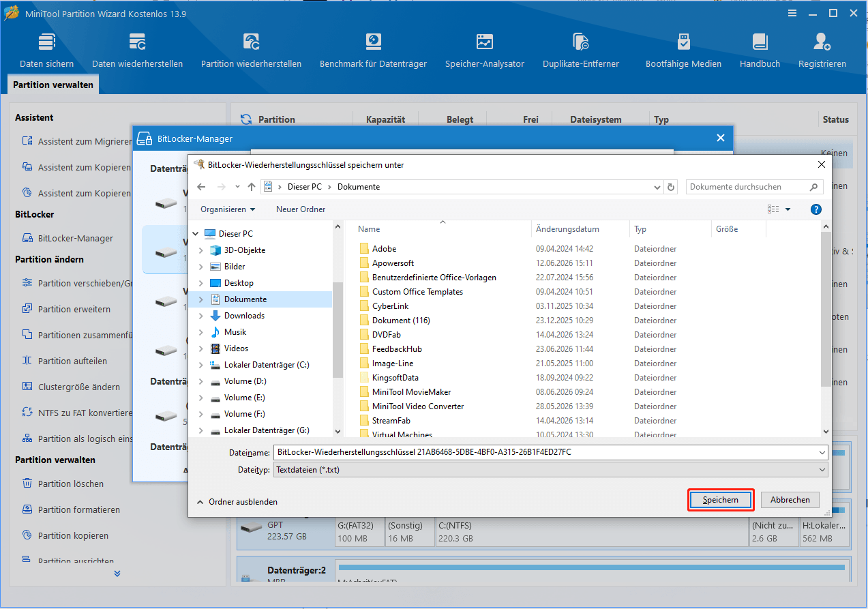Select Partition aufteilen in sidebar
868x609 pixels.
72,361
